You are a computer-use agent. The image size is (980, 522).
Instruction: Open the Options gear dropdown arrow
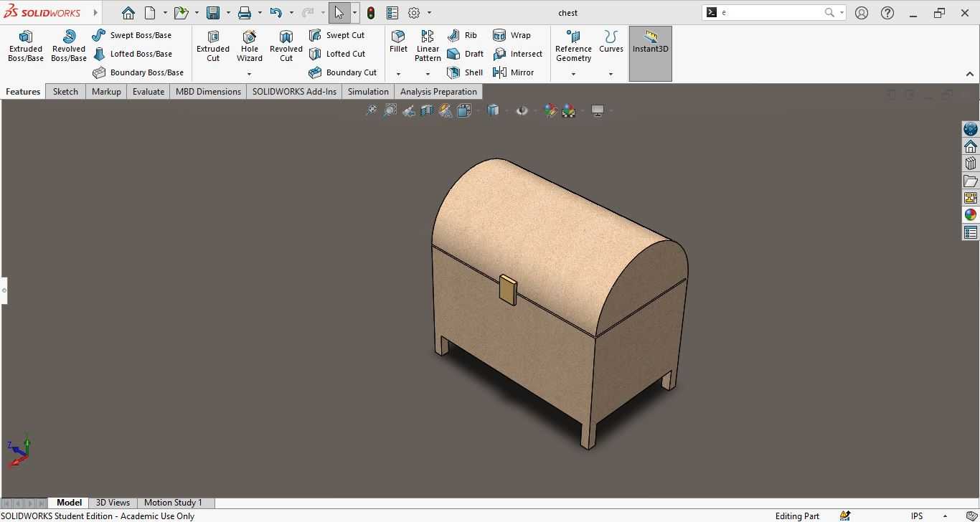tap(429, 13)
